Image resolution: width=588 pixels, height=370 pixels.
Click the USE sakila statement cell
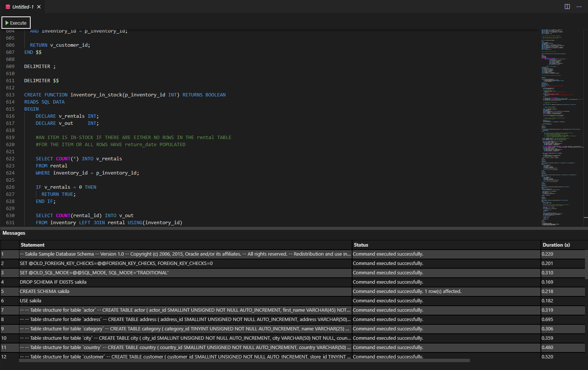click(x=31, y=301)
